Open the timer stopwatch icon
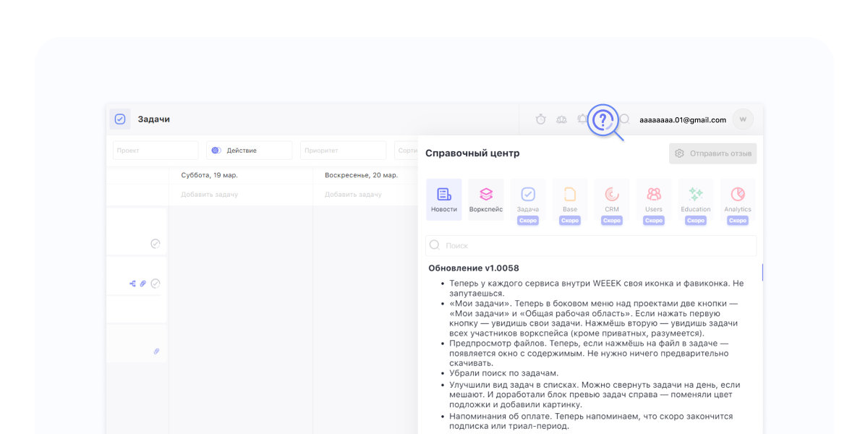This screenshot has width=868, height=434. point(540,119)
